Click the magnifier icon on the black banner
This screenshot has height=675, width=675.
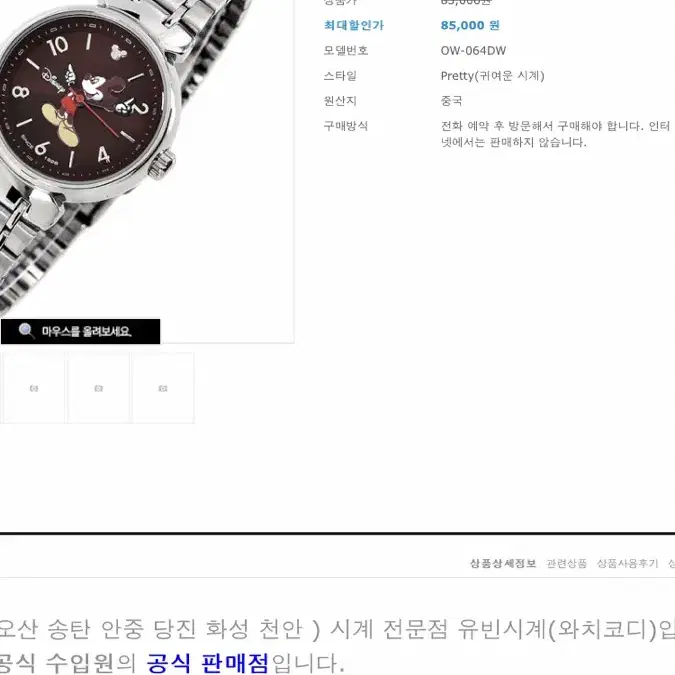click(x=26, y=331)
